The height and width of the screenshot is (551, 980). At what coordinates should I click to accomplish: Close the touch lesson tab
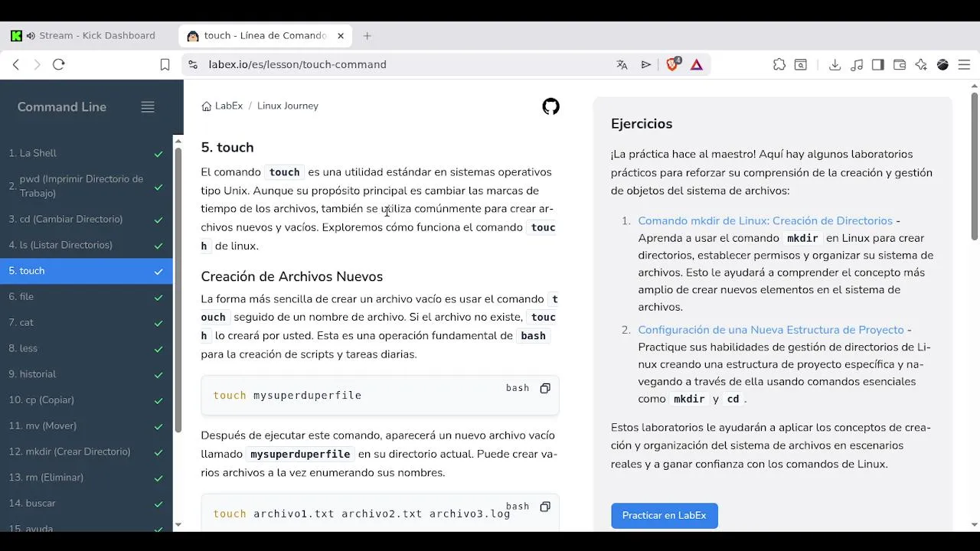(341, 36)
